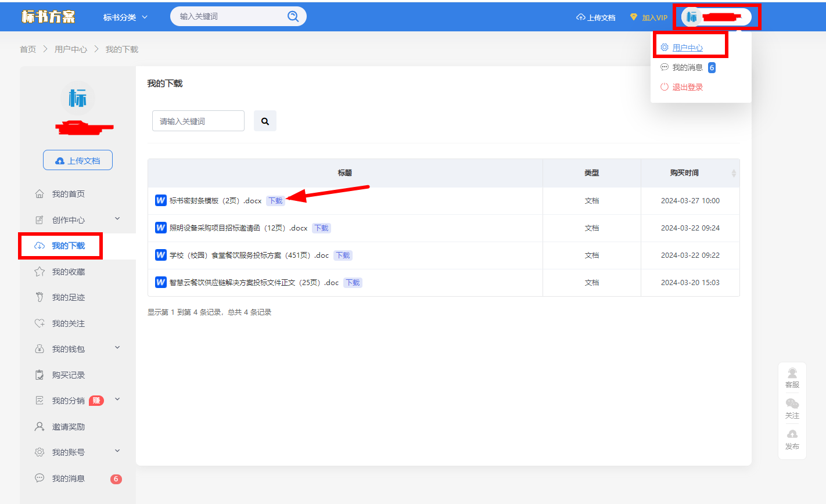The height and width of the screenshot is (504, 826).
Task: Expand 创作中心 sidebar submenu
Action: pyautogui.click(x=117, y=219)
